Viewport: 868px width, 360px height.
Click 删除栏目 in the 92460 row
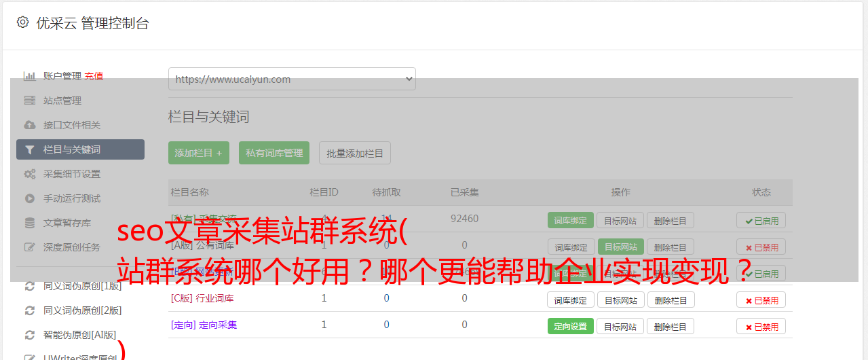click(670, 220)
